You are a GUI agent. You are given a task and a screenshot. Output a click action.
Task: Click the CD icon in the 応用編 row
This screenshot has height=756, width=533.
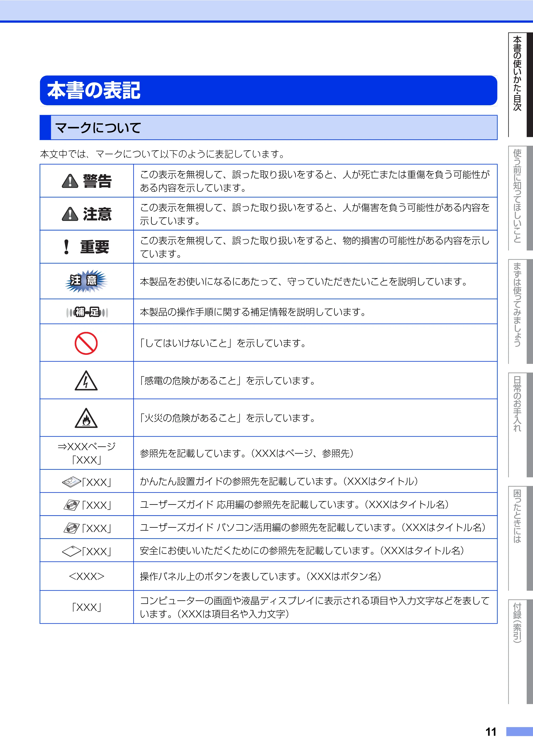71,505
